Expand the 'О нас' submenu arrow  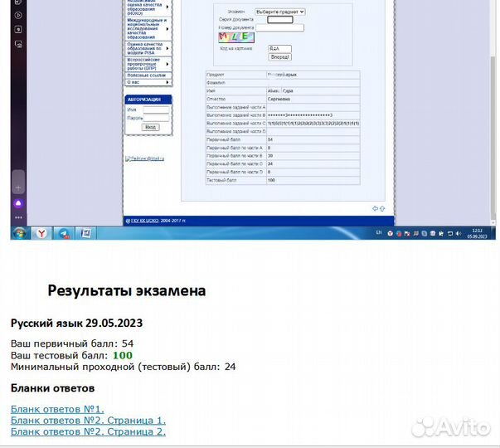(167, 82)
